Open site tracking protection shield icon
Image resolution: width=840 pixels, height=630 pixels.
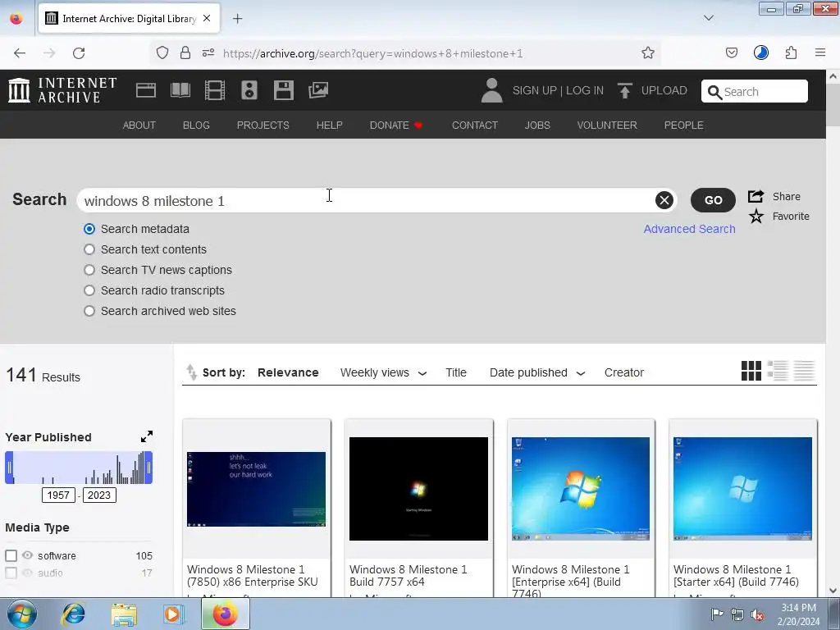pyautogui.click(x=162, y=52)
